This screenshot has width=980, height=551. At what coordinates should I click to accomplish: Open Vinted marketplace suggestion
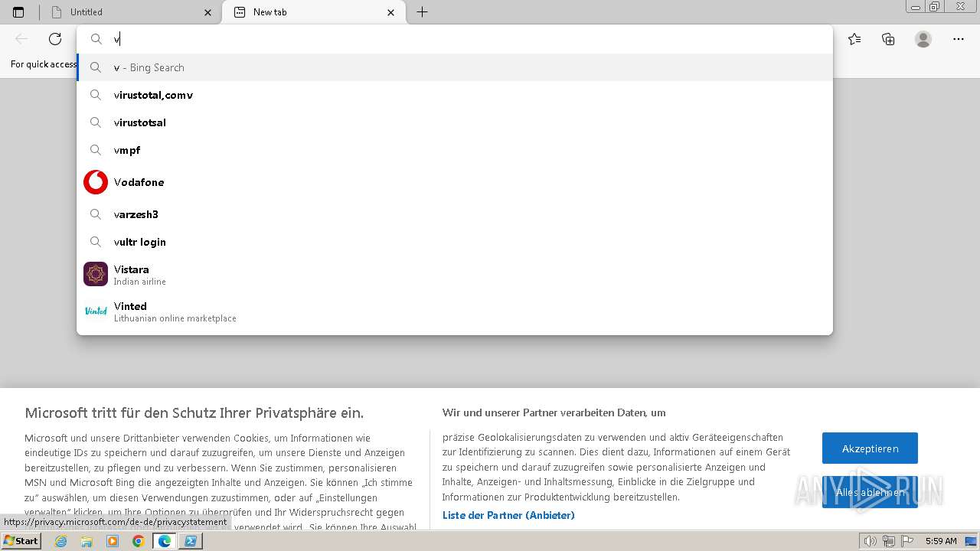[x=455, y=311]
